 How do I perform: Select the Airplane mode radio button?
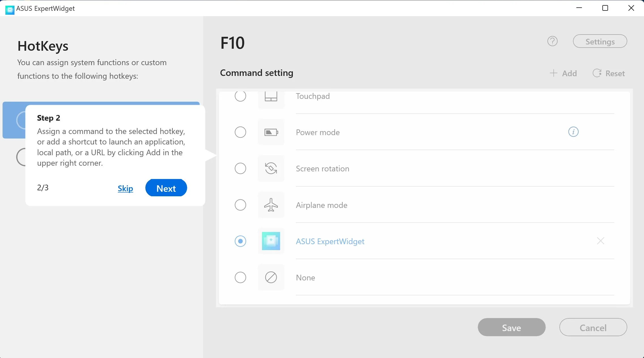[x=240, y=205]
